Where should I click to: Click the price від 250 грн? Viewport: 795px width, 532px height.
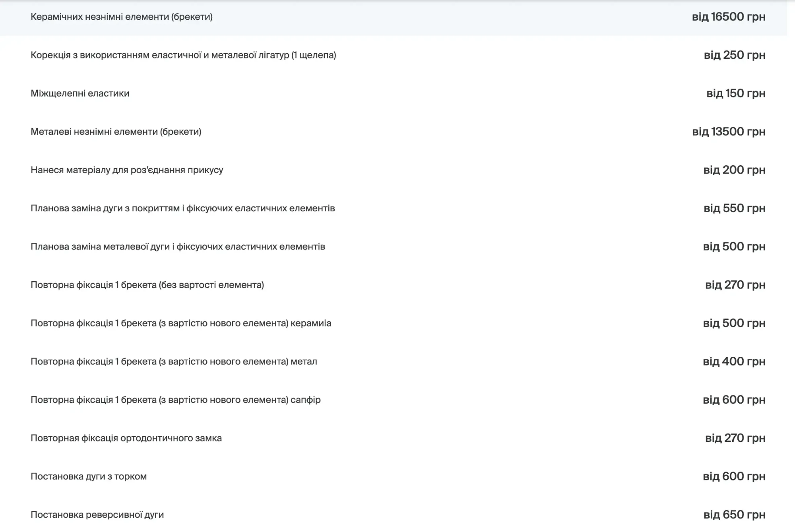734,55
